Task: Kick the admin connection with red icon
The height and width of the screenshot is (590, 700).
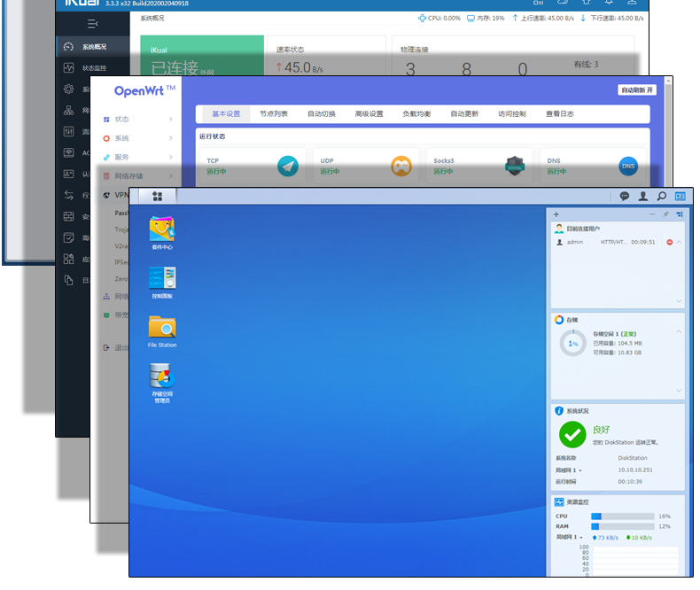Action: [x=669, y=243]
